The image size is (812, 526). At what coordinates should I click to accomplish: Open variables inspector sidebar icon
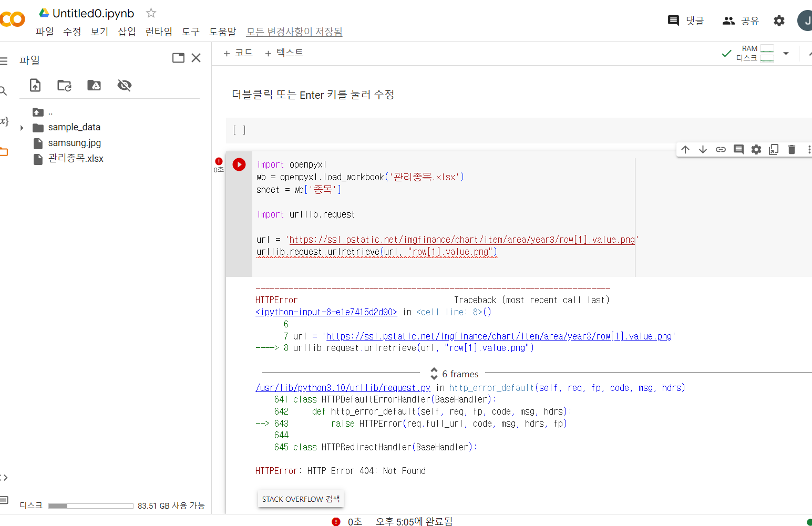[x=4, y=121]
